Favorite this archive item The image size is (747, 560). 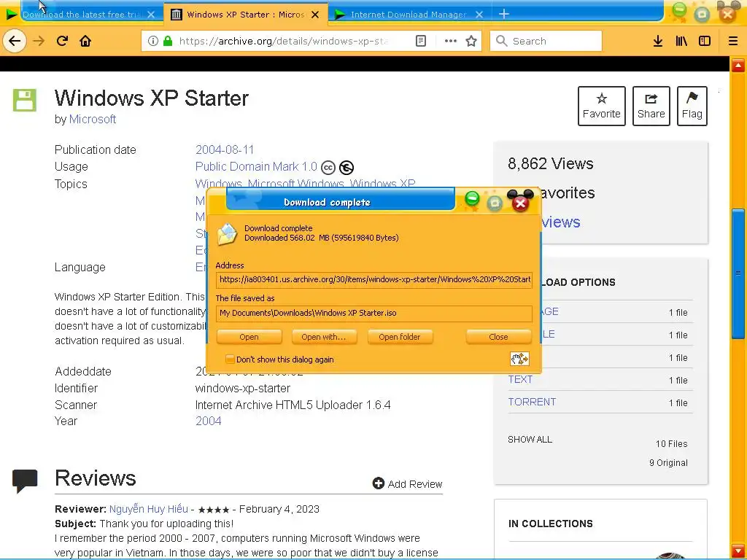pyautogui.click(x=602, y=106)
